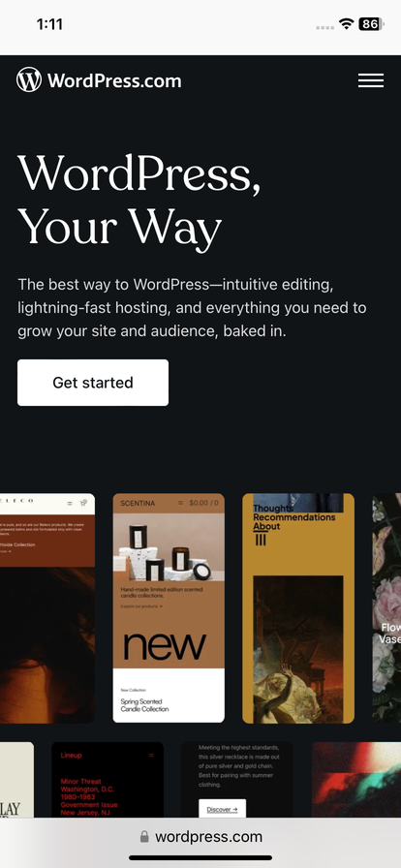Tap the wordpress.com address bar
The width and height of the screenshot is (401, 868).
click(200, 836)
